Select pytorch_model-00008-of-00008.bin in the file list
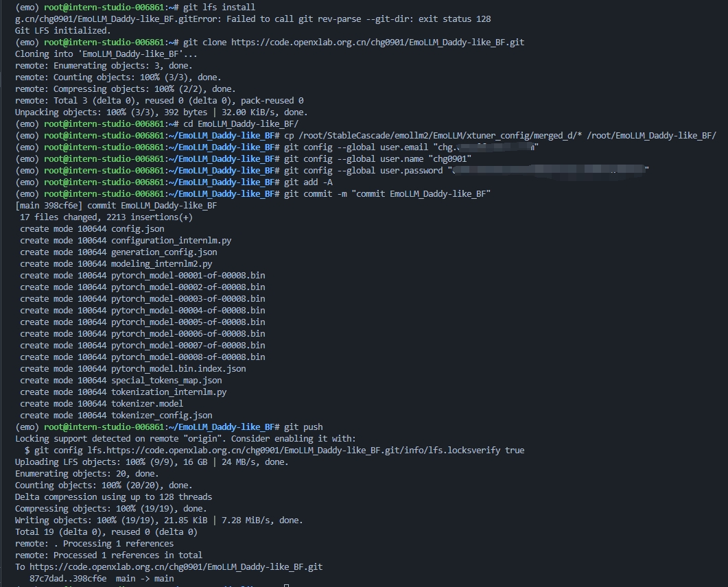The height and width of the screenshot is (587, 728). pyautogui.click(x=187, y=357)
